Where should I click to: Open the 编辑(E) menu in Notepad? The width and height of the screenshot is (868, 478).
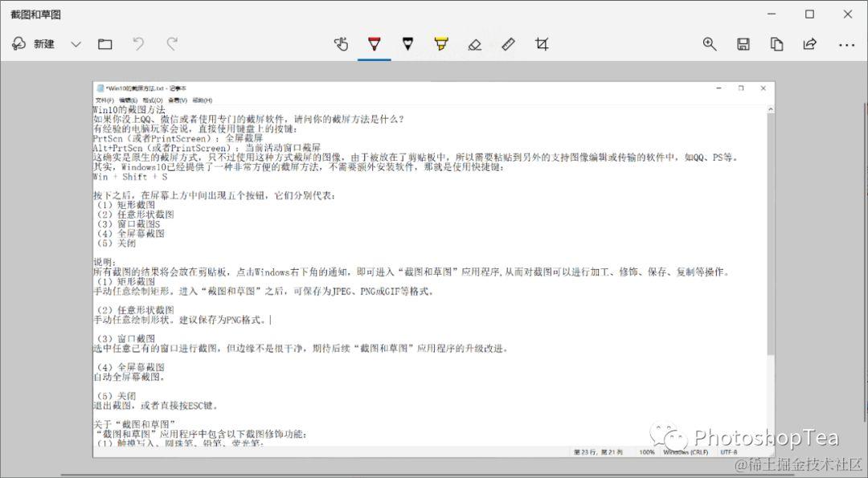[129, 100]
